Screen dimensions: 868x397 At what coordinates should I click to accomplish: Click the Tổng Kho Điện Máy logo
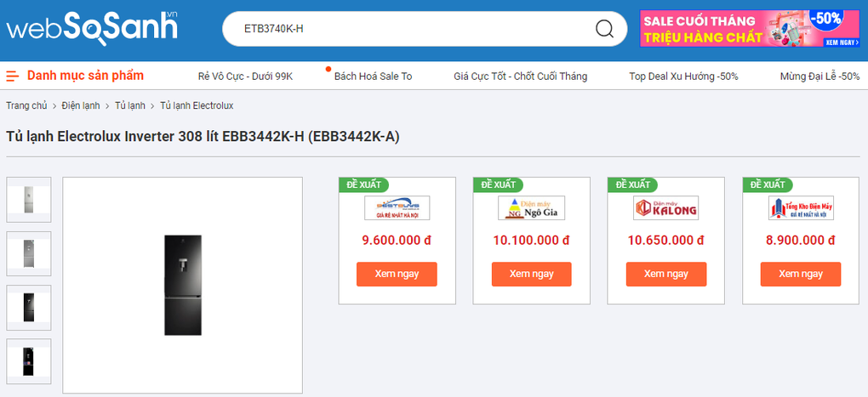801,208
